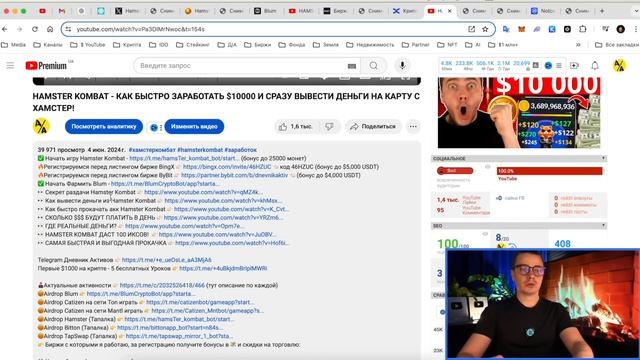Reload the page
640x360 pixels.
tap(35, 29)
